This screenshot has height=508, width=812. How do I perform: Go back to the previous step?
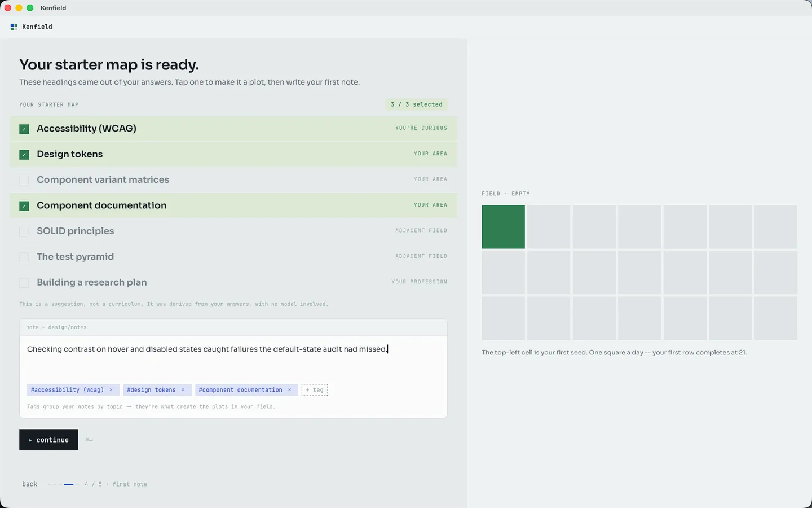coord(30,484)
